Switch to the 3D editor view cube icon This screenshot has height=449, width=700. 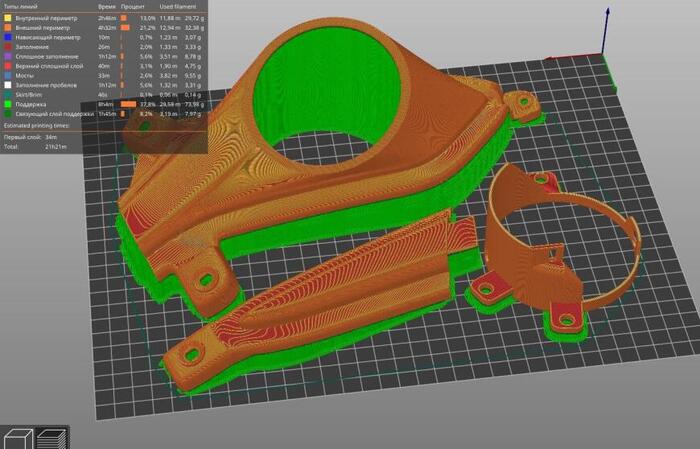coord(19,437)
